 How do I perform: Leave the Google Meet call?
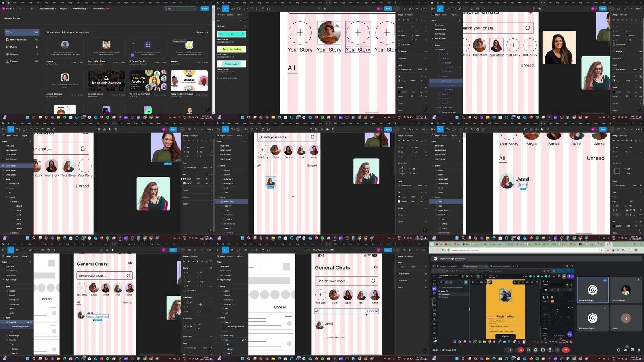click(x=566, y=350)
